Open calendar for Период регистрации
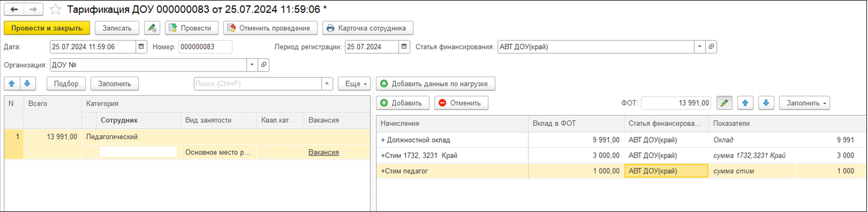Screen dimensions: 868x212 (x=404, y=47)
